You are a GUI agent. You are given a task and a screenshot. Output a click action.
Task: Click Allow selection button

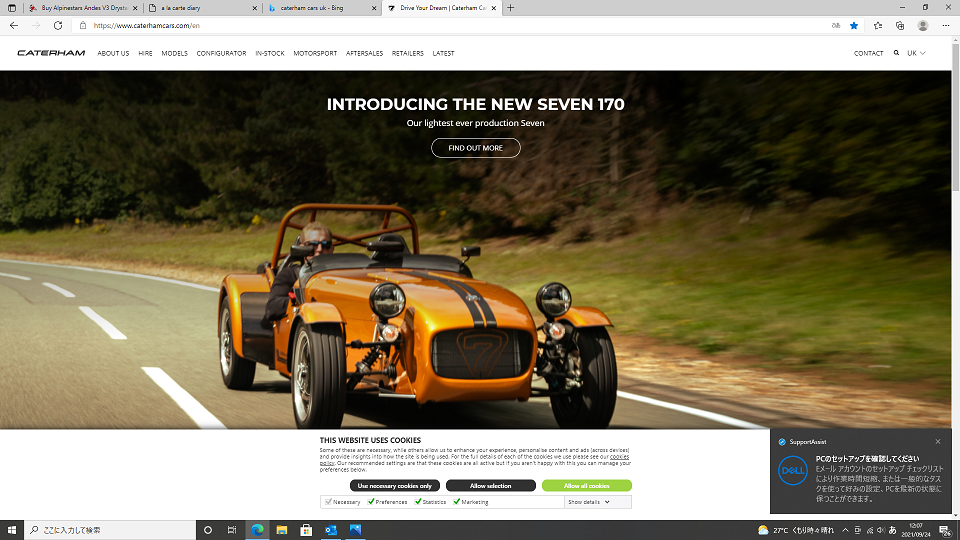(490, 486)
